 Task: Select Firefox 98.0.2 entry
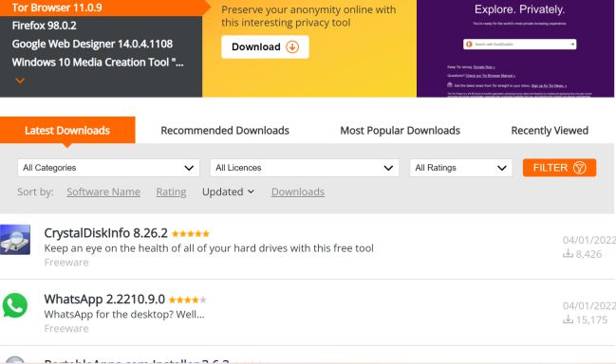(44, 26)
